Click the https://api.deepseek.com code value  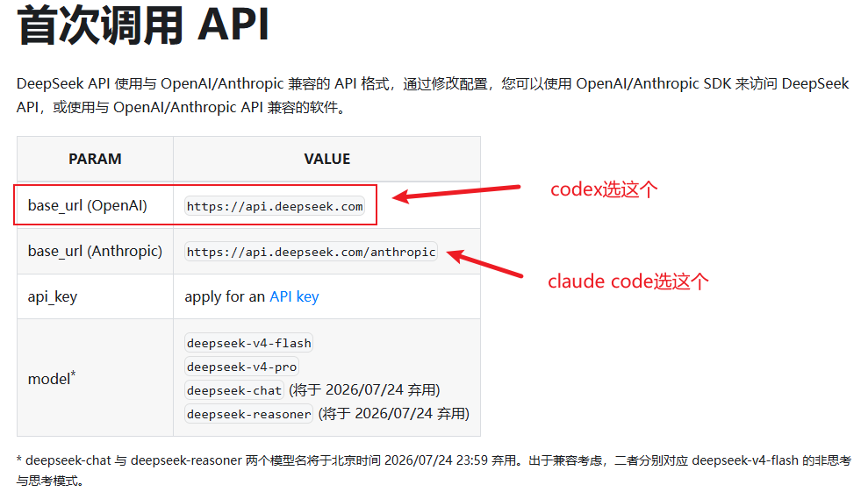point(275,206)
